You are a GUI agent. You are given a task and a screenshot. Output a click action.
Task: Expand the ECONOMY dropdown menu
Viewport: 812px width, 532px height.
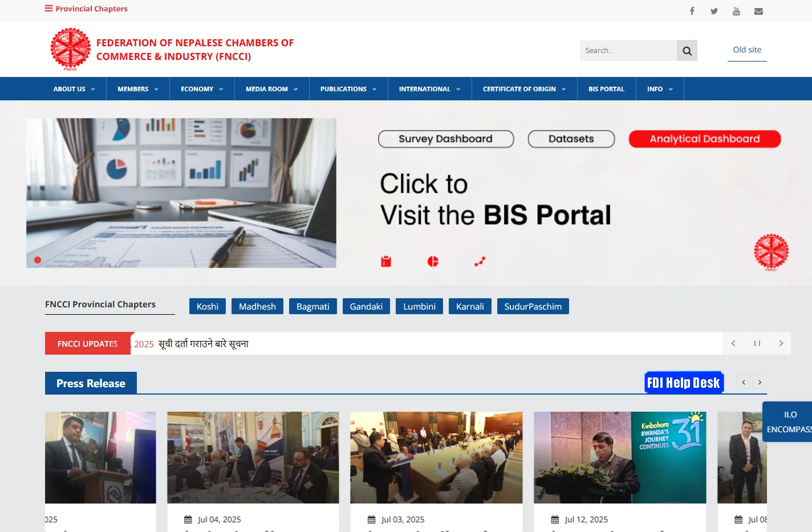[x=202, y=89]
